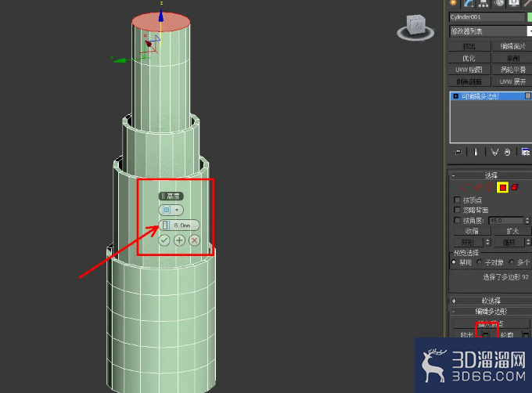Select the 禁用 preview radio button
The image size is (532, 393).
pyautogui.click(x=454, y=262)
